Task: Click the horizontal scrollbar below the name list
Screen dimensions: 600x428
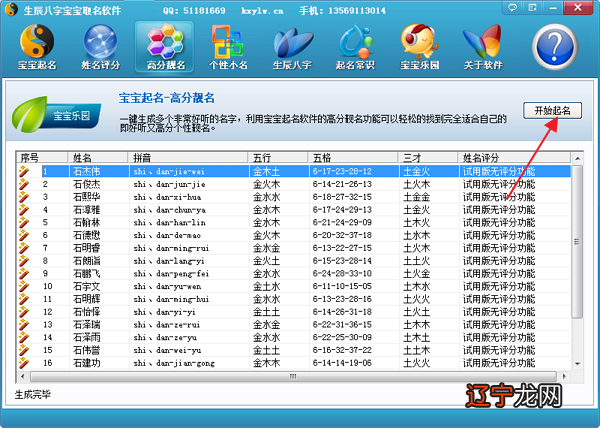Action: [290, 375]
